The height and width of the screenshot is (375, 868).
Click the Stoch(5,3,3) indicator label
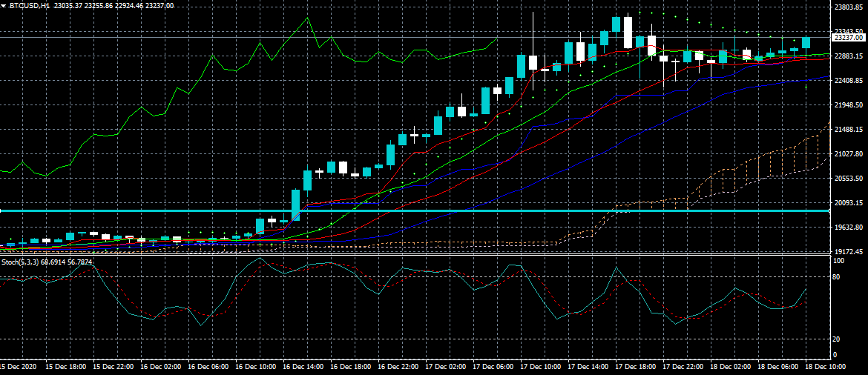point(21,262)
